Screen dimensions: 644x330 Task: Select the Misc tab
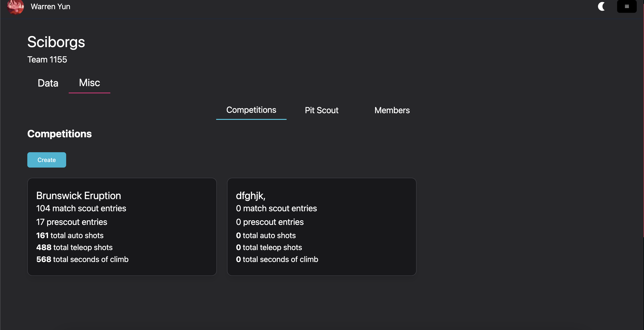coord(89,83)
